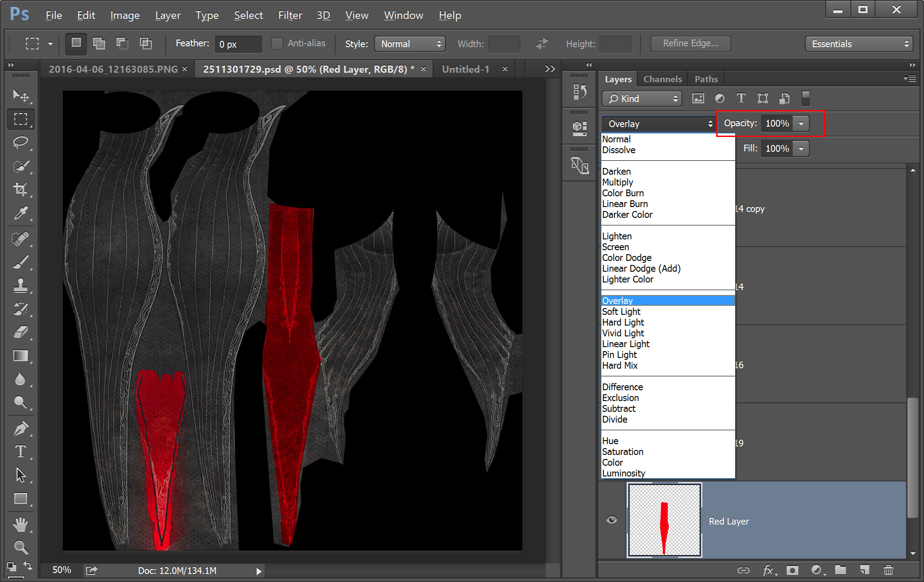Select the Eyedropper tool
This screenshot has height=582, width=924.
click(20, 213)
